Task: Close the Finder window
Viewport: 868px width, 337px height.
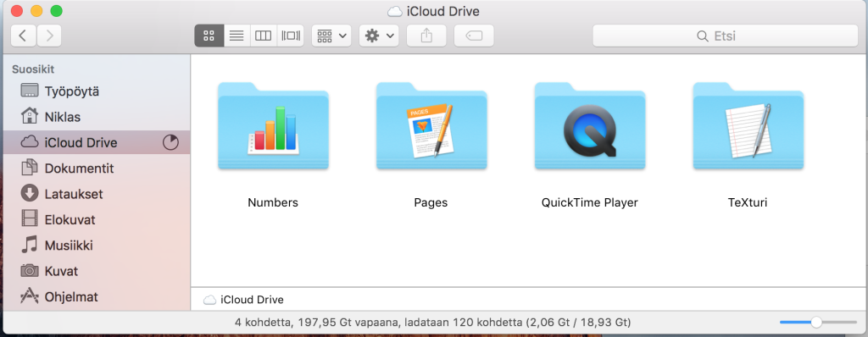Action: click(17, 10)
